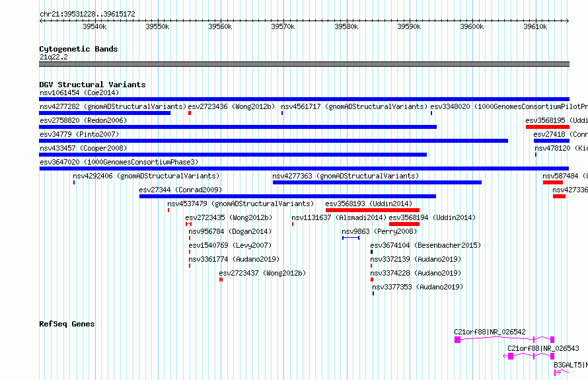Click the nsv4277363 blue variant bar
The width and height of the screenshot is (588, 380).
point(377,182)
